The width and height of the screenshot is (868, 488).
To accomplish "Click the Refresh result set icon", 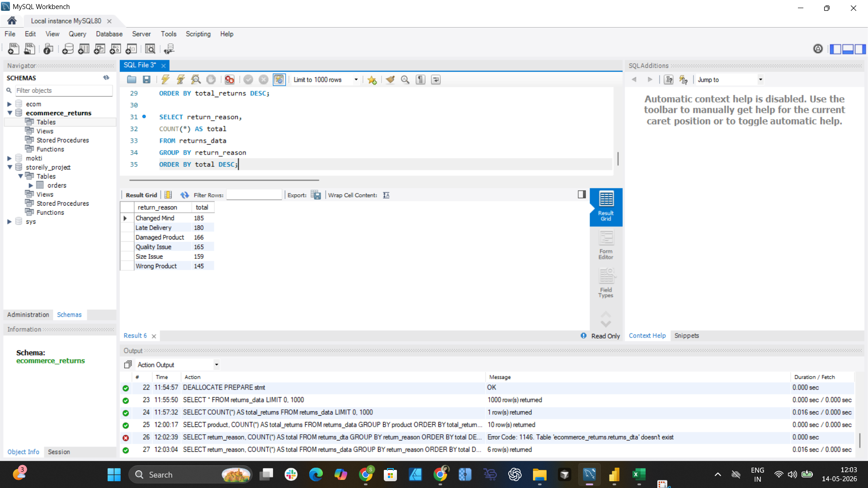I will [x=184, y=195].
